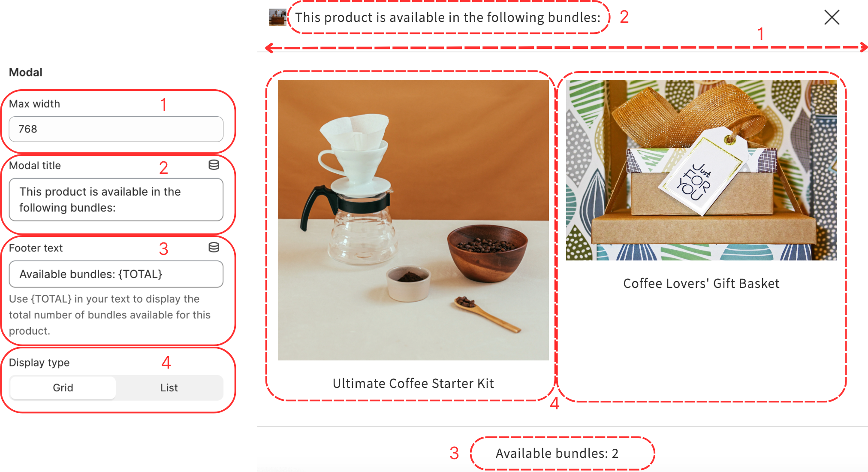Click the small product thumbnail in modal header
This screenshot has width=868, height=472.
coord(277,17)
